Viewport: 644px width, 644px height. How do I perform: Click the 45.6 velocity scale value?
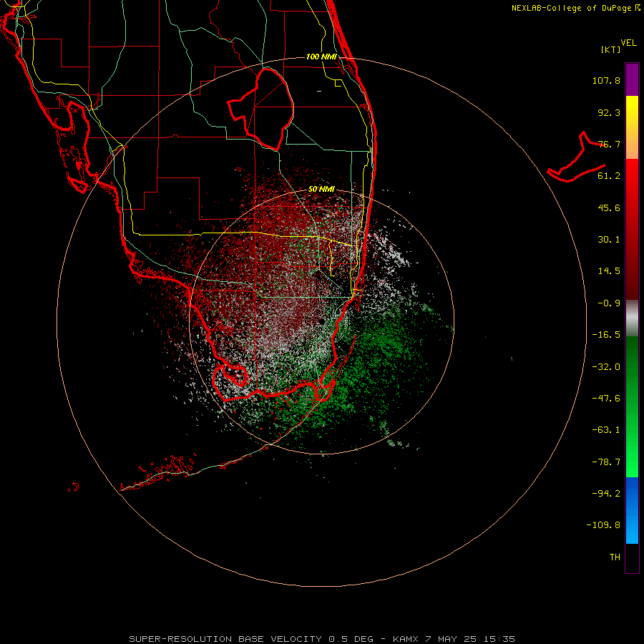(609, 208)
